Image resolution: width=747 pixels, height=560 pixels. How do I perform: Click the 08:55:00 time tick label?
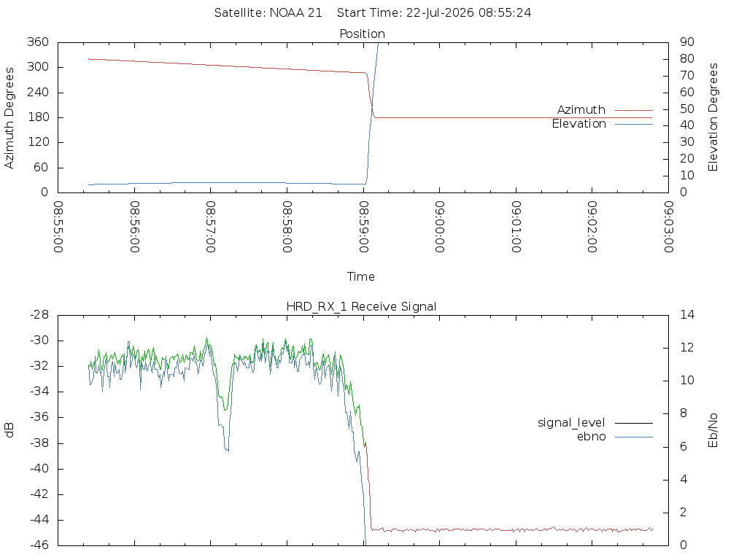pos(58,227)
